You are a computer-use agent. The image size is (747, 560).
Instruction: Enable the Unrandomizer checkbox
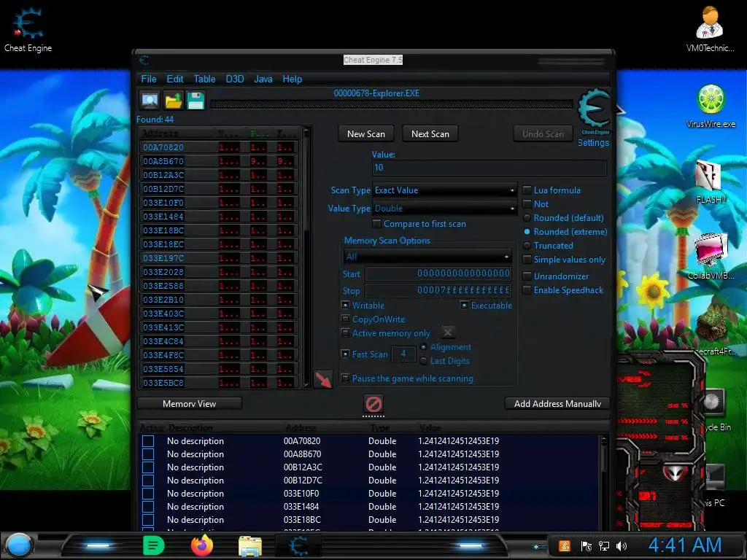[527, 276]
